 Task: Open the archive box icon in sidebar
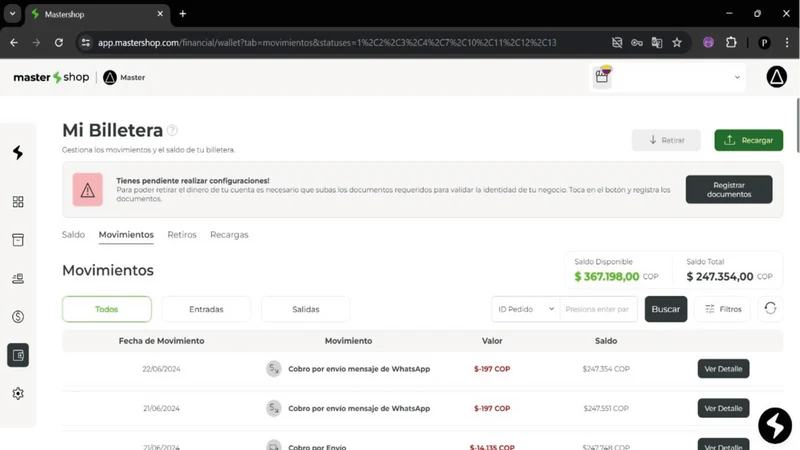(18, 240)
